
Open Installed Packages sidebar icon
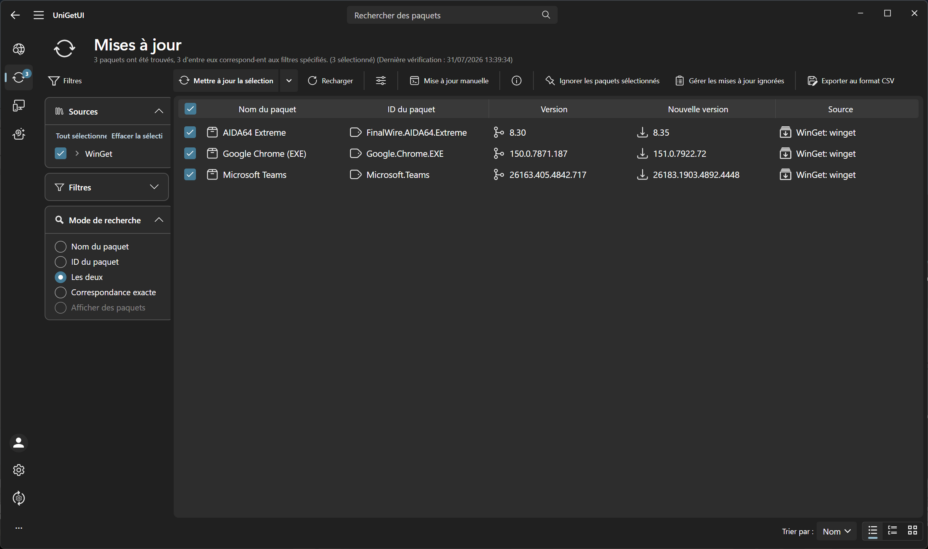pos(19,106)
